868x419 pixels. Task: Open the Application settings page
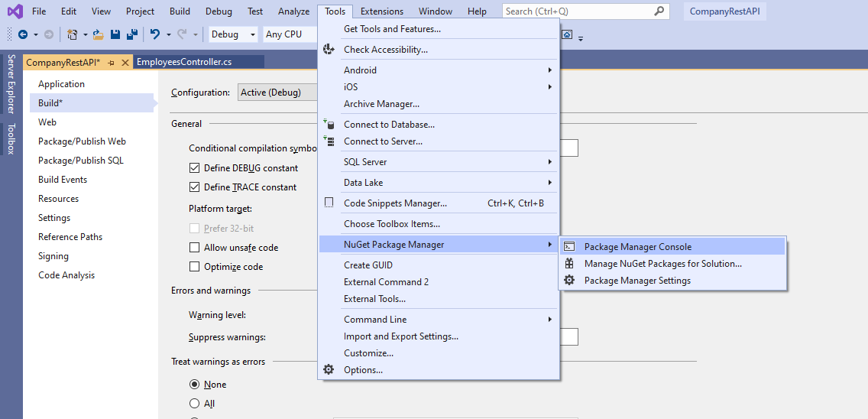(x=61, y=84)
